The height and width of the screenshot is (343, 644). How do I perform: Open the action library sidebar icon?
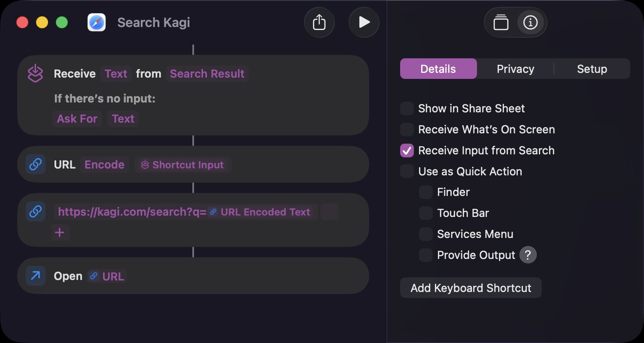pos(501,22)
